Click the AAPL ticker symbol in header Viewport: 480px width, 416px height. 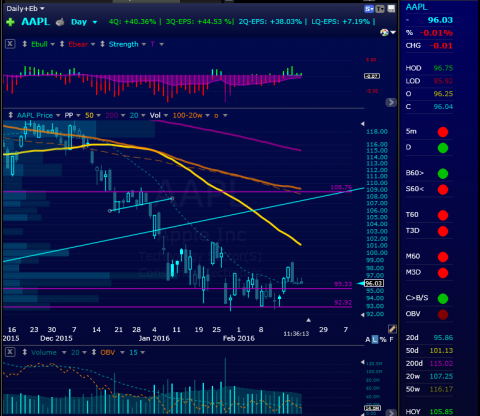click(35, 22)
